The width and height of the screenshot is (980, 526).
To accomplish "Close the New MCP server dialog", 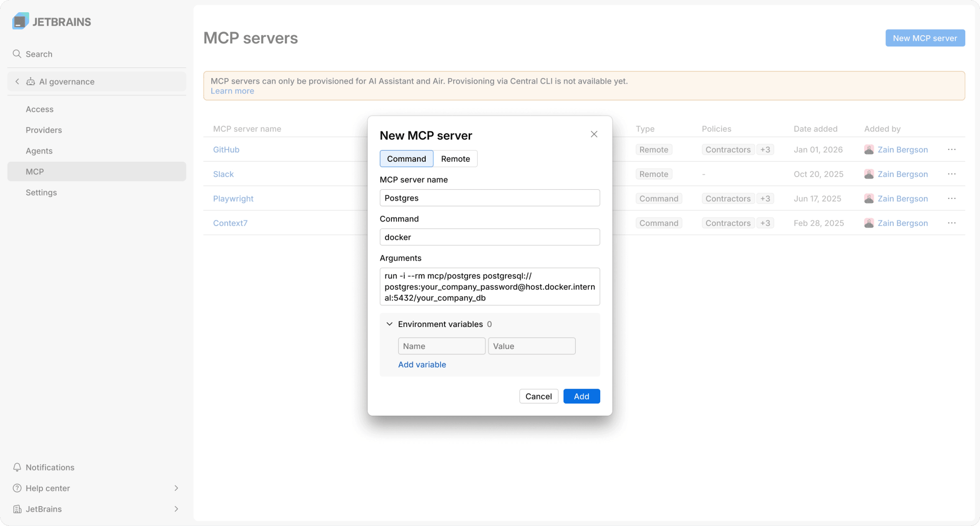I will pyautogui.click(x=594, y=134).
